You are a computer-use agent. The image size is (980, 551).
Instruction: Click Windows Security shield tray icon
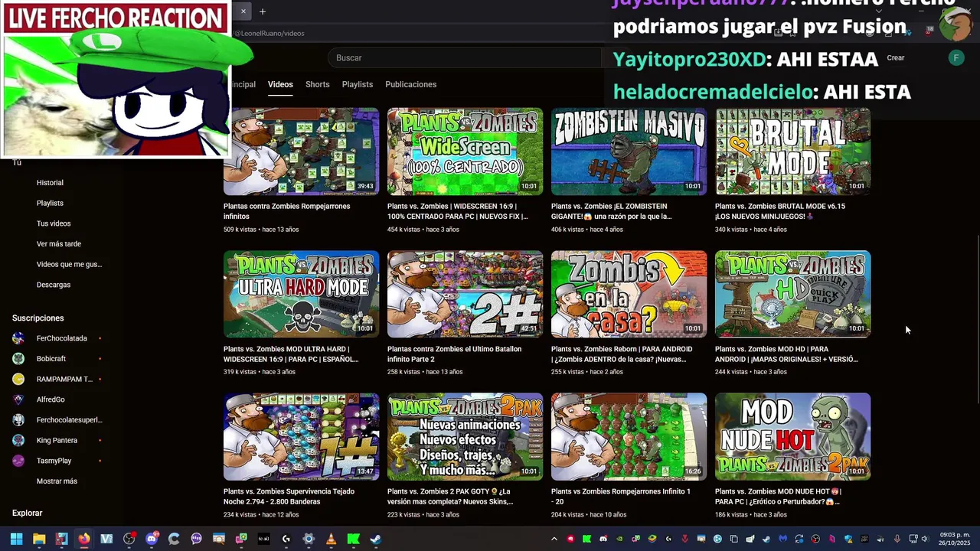coord(848,539)
